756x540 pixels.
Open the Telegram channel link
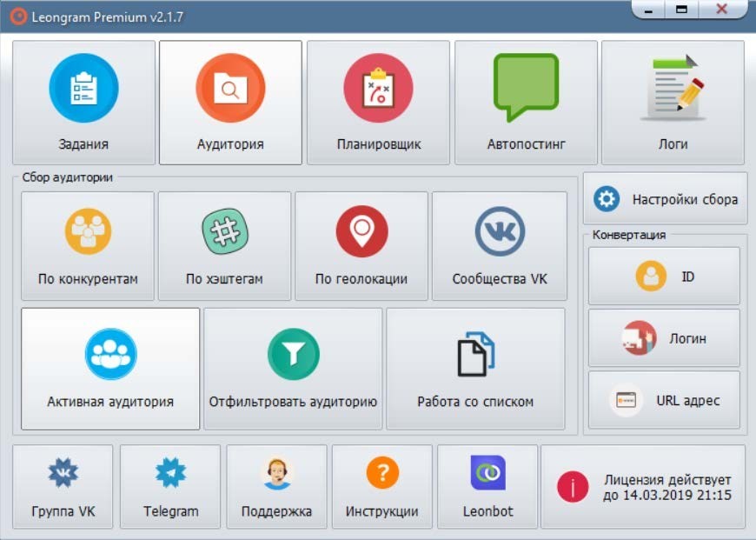pyautogui.click(x=170, y=486)
